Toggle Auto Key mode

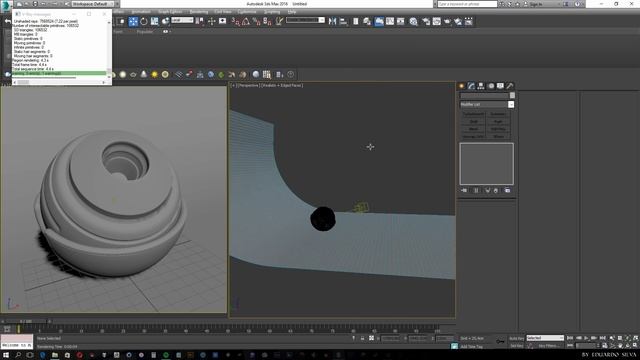[517, 338]
